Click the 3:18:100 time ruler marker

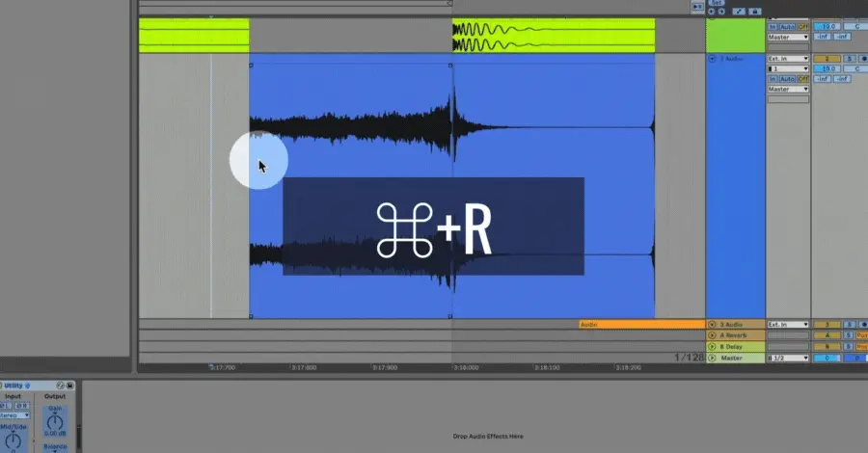click(547, 368)
